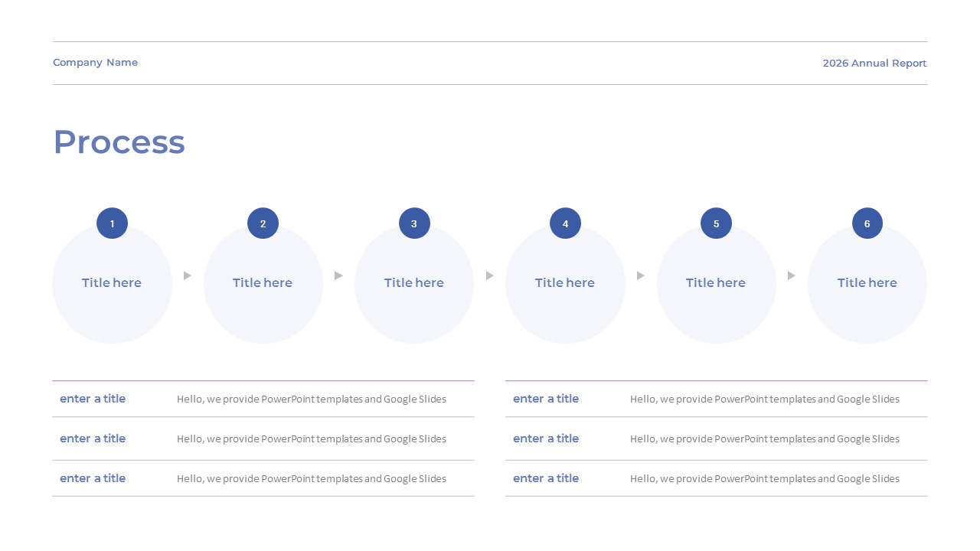980x551 pixels.
Task: Select the "Process" slide heading
Action: [119, 142]
